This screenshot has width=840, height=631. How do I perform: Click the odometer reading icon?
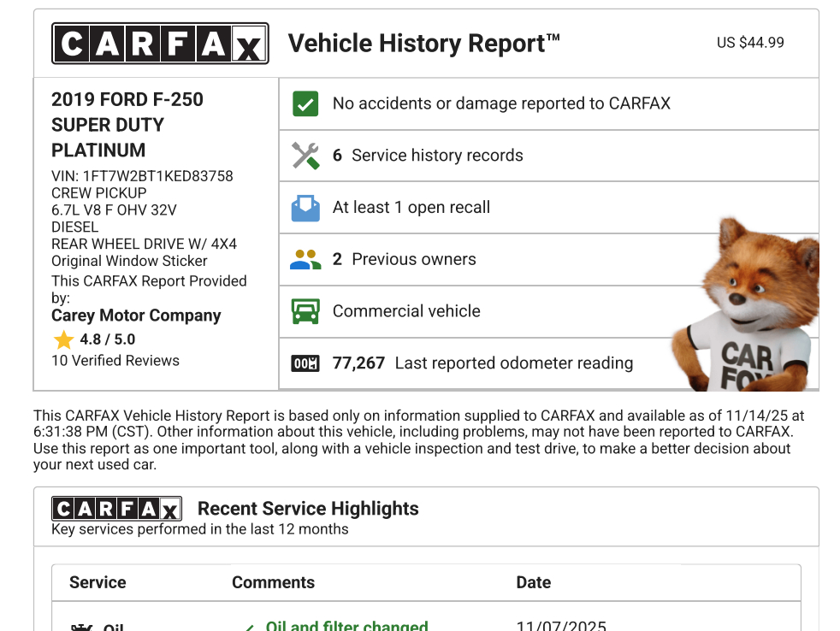(305, 363)
